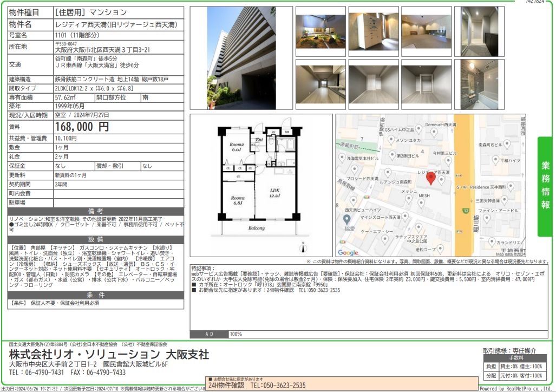Select the pin below ファイン・アートビル
Viewport: 556px width, 392px height.
[487, 218]
